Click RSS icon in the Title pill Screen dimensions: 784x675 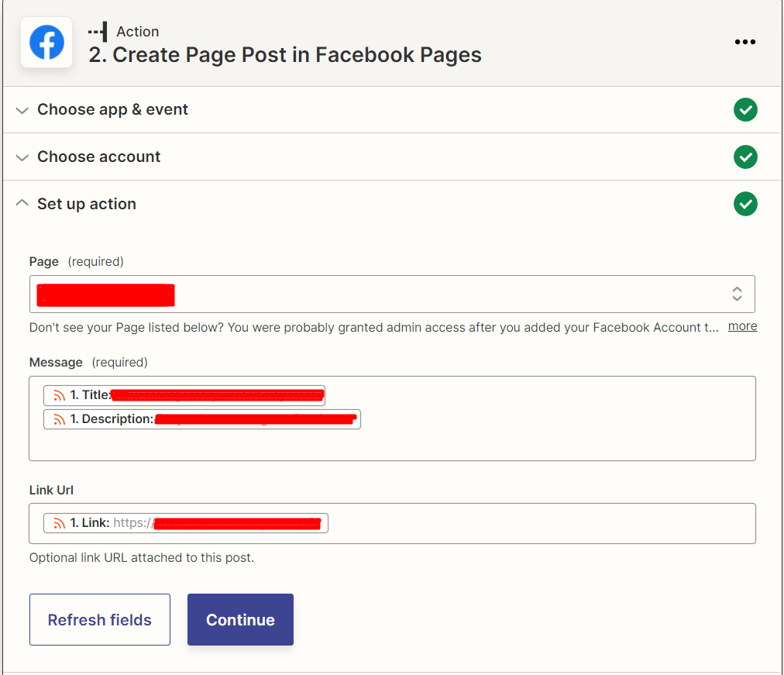pyautogui.click(x=60, y=395)
